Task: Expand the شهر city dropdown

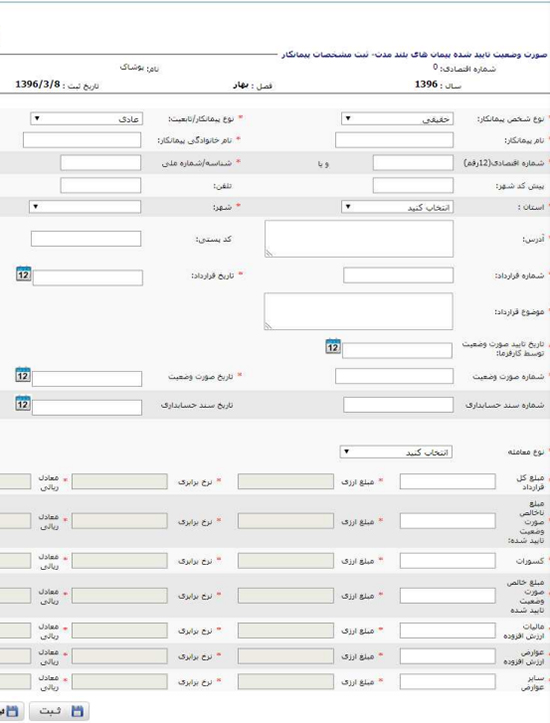Action: (x=85, y=207)
